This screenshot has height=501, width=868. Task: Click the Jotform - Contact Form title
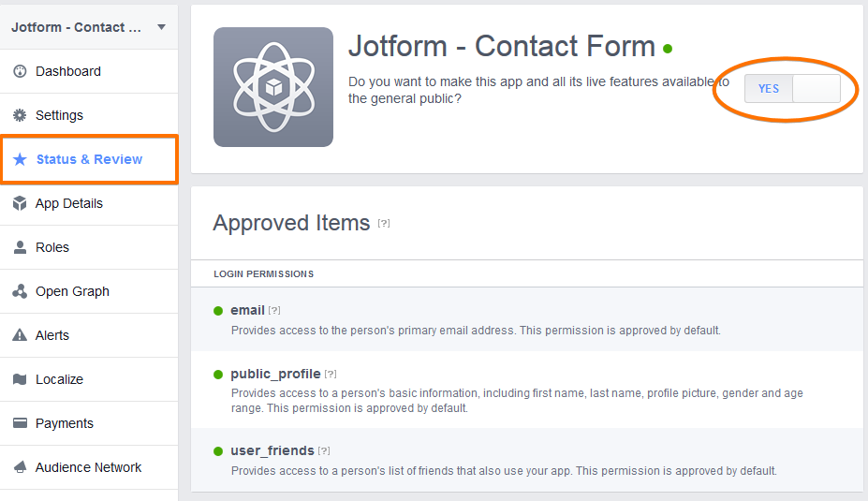(x=501, y=46)
